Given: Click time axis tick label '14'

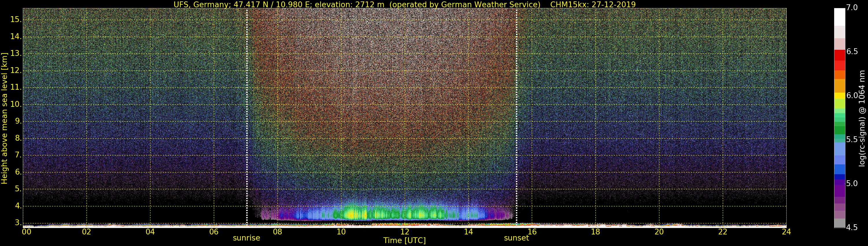Looking at the screenshot, I should pos(468,232).
